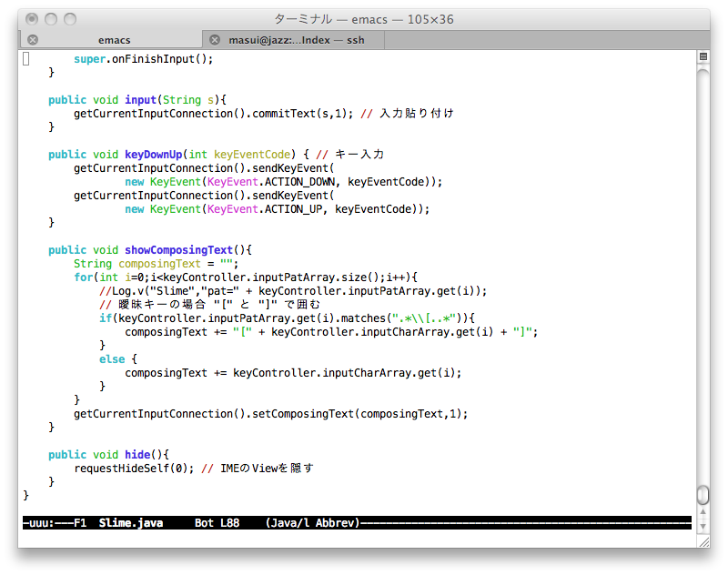Click the minimize window button
This screenshot has height=575, width=728.
[x=51, y=19]
